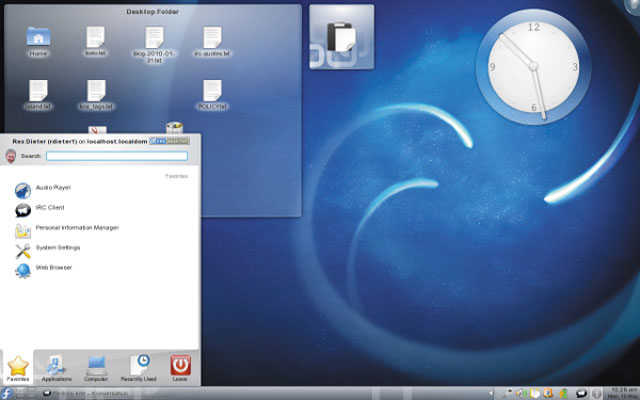Switch to the Computer launcher tab
The width and height of the screenshot is (640, 400).
pyautogui.click(x=96, y=368)
